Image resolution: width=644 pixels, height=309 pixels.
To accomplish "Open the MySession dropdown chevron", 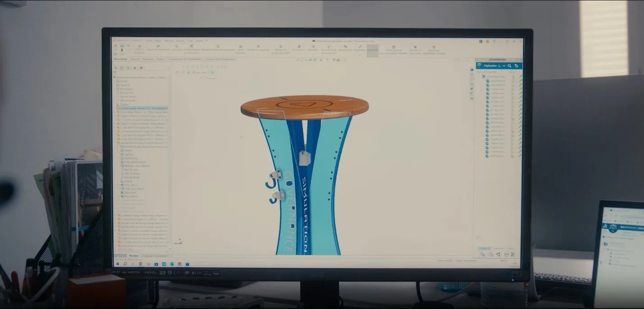I will point(504,66).
